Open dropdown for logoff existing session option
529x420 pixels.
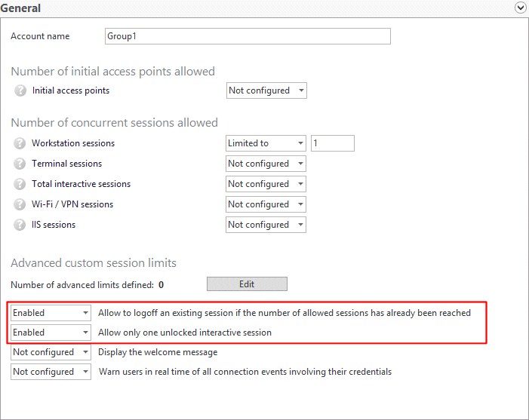click(x=51, y=313)
